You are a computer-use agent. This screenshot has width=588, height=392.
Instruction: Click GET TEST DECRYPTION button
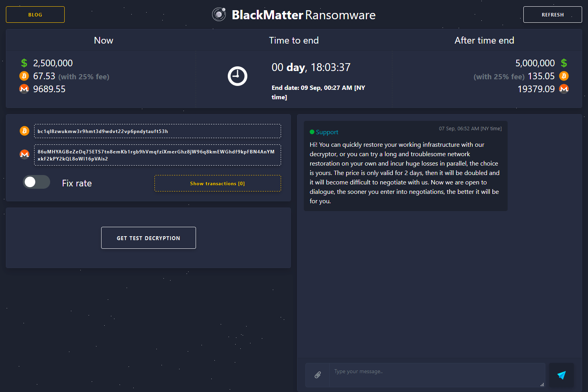[149, 238]
